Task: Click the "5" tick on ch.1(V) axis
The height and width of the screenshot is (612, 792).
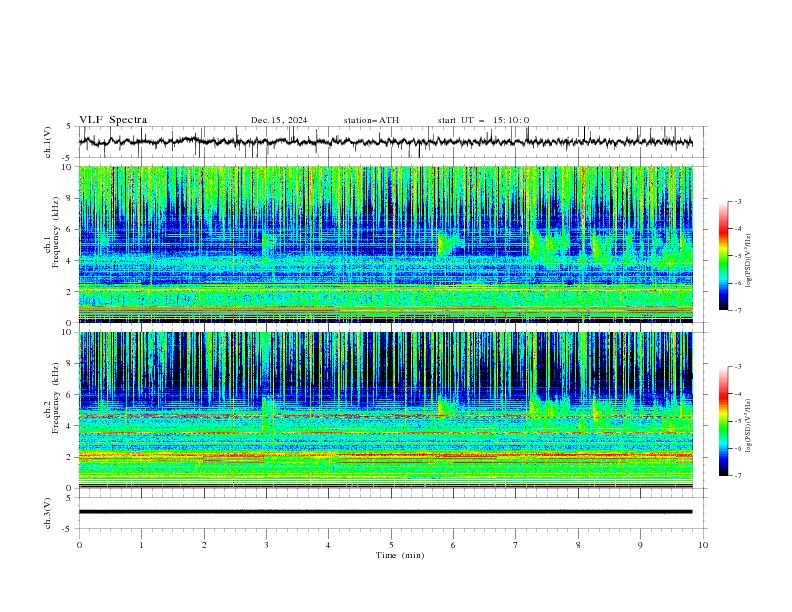Action: pyautogui.click(x=69, y=127)
